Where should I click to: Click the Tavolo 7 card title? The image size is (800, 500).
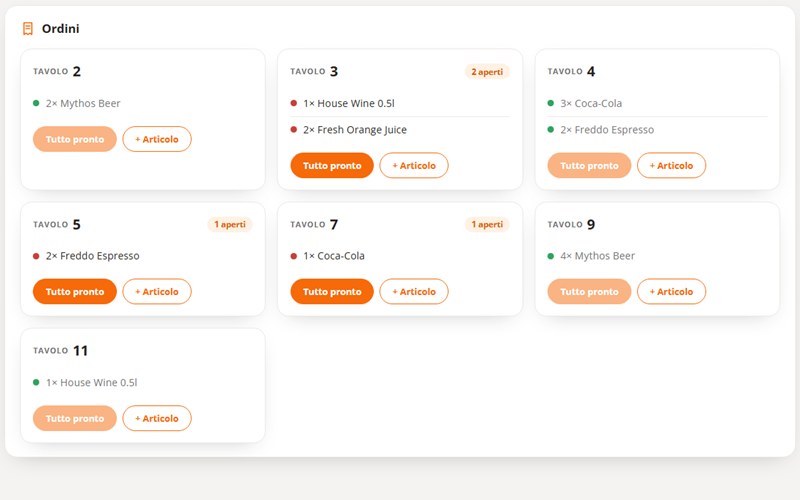tap(314, 224)
